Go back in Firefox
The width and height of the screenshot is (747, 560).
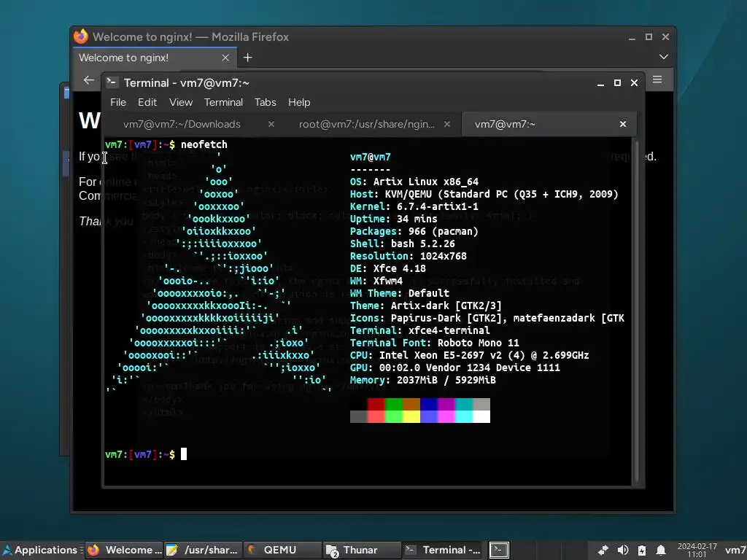pos(88,80)
